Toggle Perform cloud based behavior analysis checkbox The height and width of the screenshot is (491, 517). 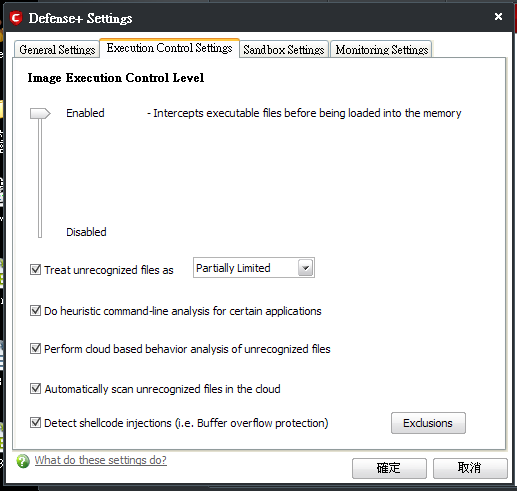click(35, 349)
